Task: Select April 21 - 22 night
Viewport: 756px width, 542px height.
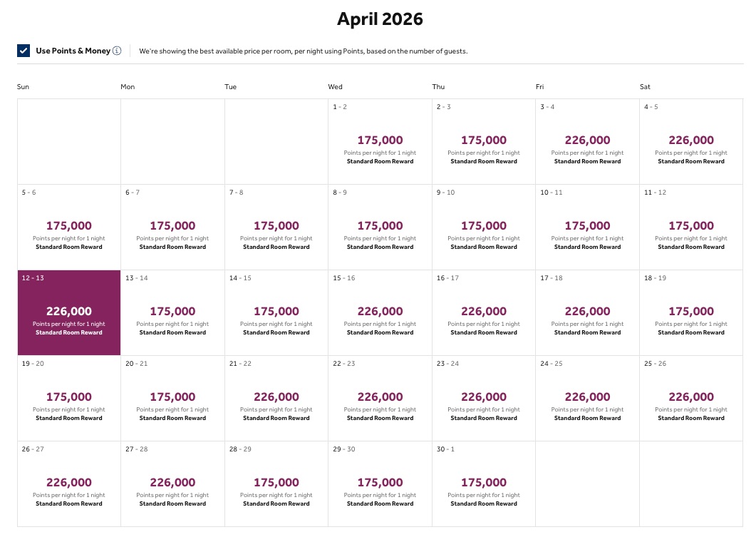Action: point(276,398)
